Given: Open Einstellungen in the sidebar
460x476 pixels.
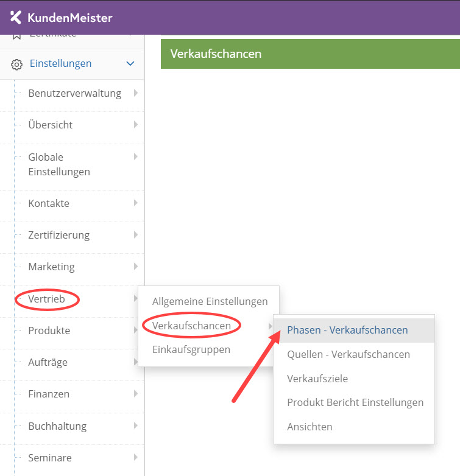Looking at the screenshot, I should tap(60, 63).
